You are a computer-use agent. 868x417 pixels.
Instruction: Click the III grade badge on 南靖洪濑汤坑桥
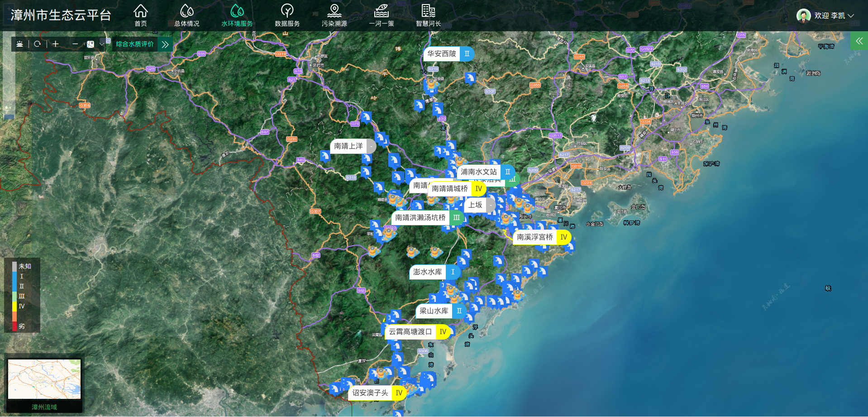pyautogui.click(x=457, y=218)
